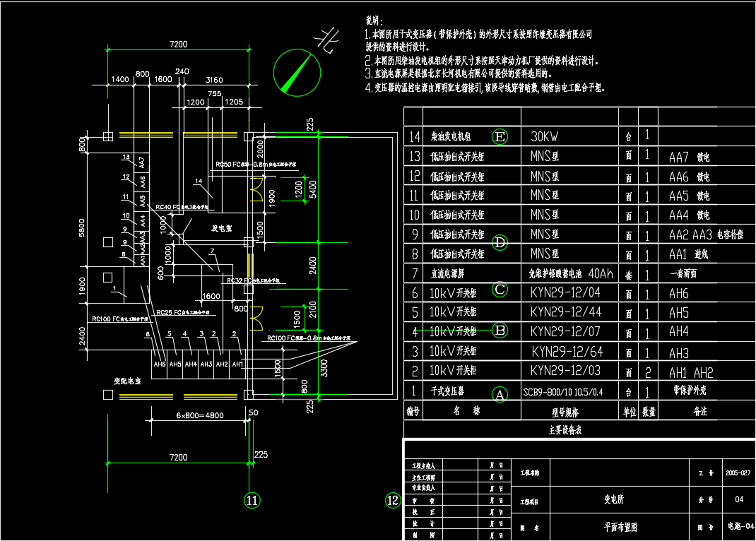Click the '40Ah' battery capacity text

tap(601, 273)
